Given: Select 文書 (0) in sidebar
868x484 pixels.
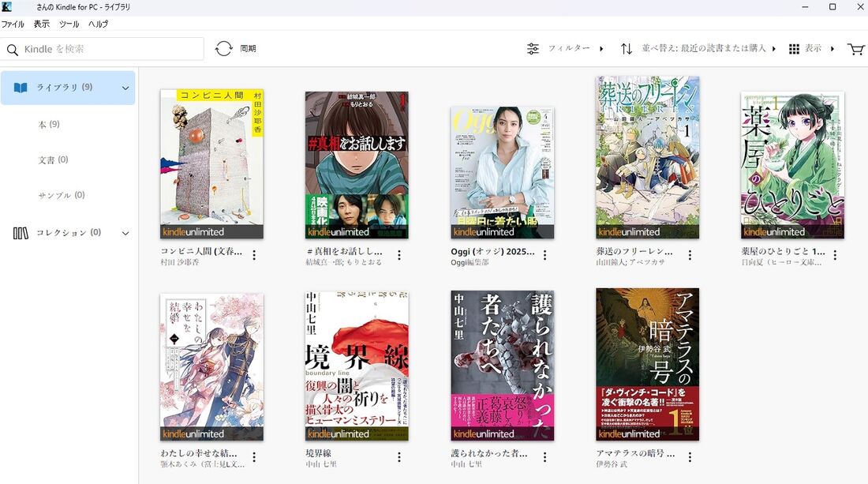Looking at the screenshot, I should [53, 160].
